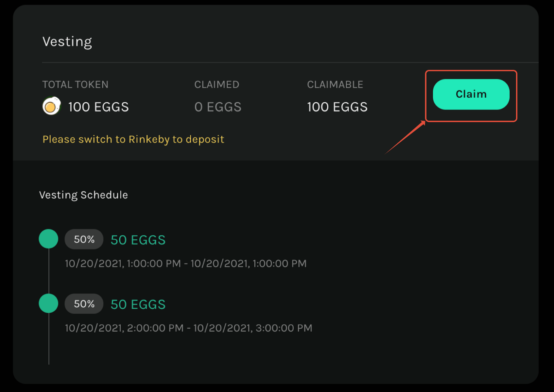
Task: Click the green Claim button
Action: click(x=471, y=95)
